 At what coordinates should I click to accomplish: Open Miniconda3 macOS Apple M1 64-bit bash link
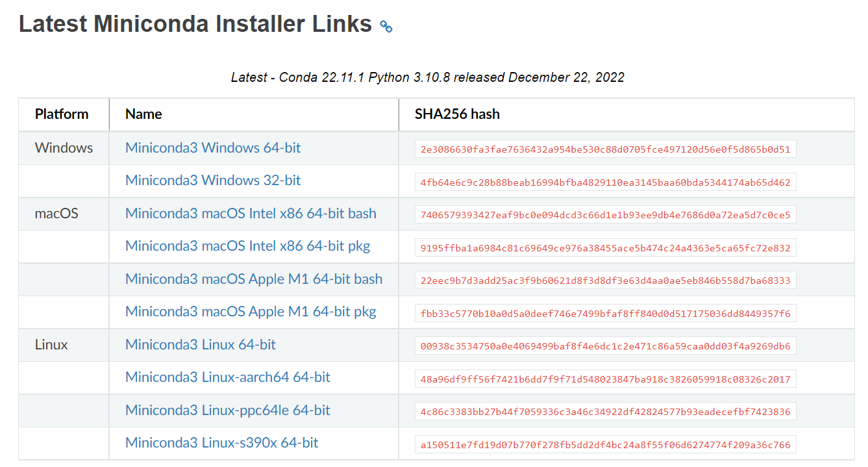tap(254, 279)
